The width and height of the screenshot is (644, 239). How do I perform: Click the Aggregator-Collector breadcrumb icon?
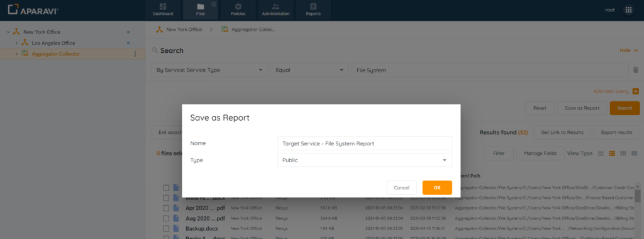point(225,30)
